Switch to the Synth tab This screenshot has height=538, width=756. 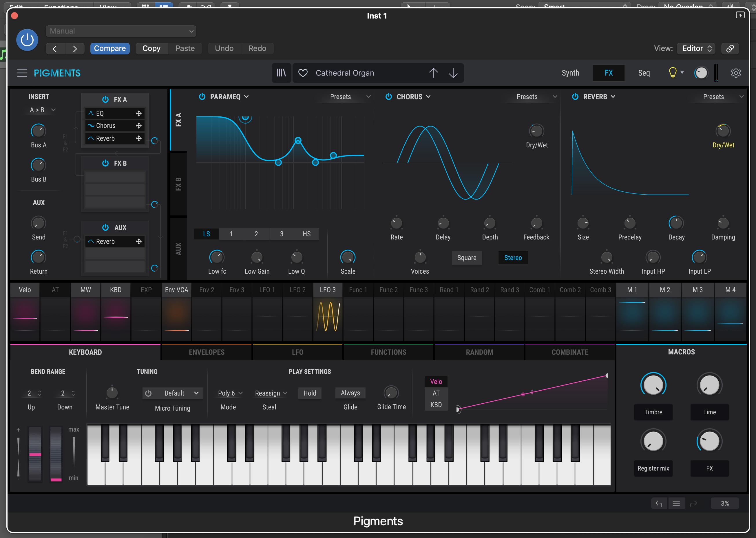(x=570, y=73)
